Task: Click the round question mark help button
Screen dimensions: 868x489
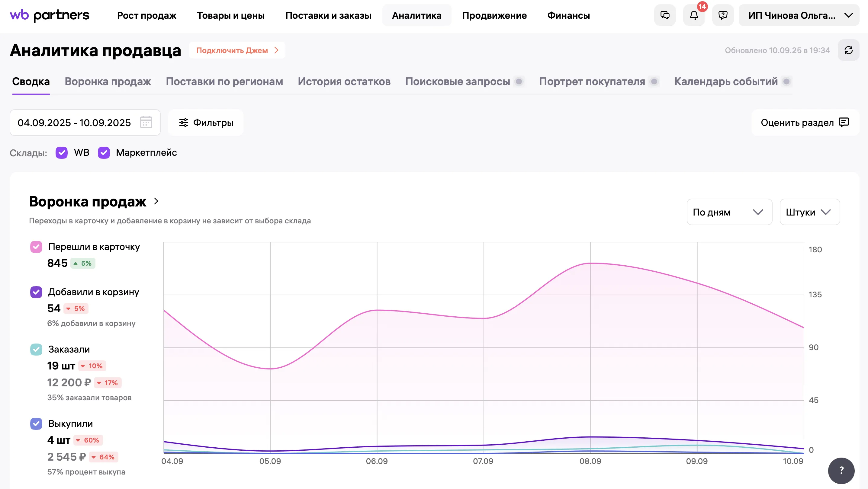Action: tap(841, 470)
